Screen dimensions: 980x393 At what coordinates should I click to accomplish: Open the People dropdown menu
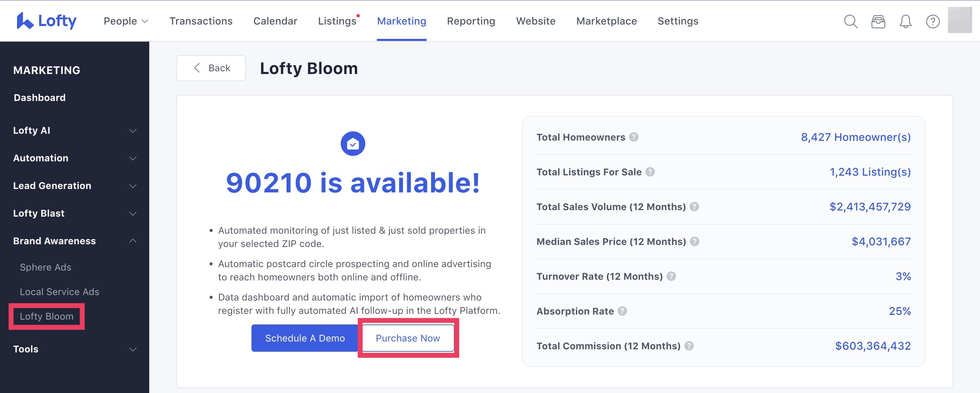125,21
